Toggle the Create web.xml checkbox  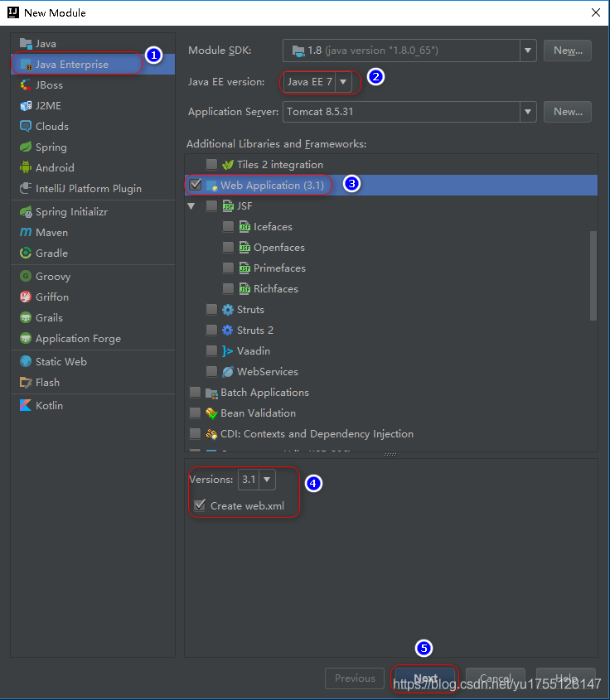pos(199,505)
